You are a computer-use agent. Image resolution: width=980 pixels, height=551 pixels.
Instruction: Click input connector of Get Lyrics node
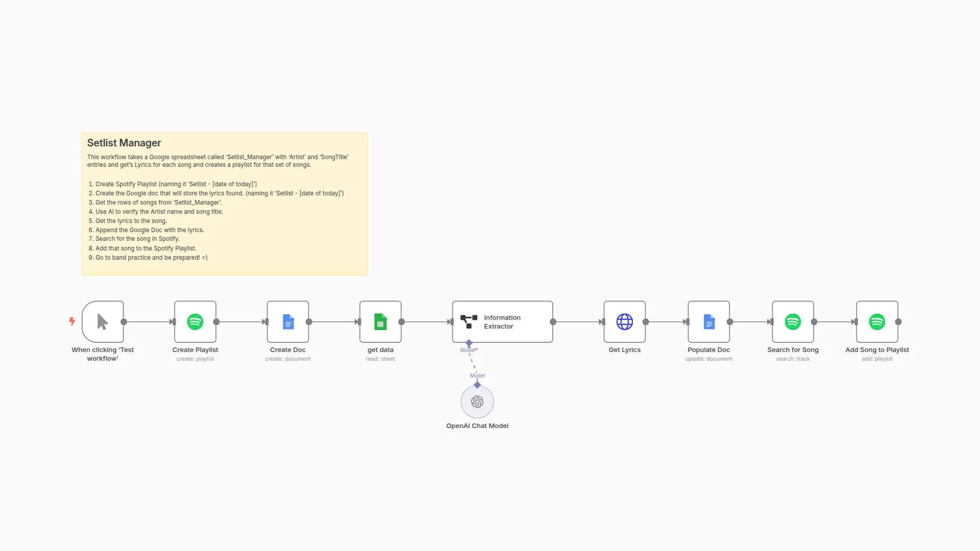click(x=603, y=322)
